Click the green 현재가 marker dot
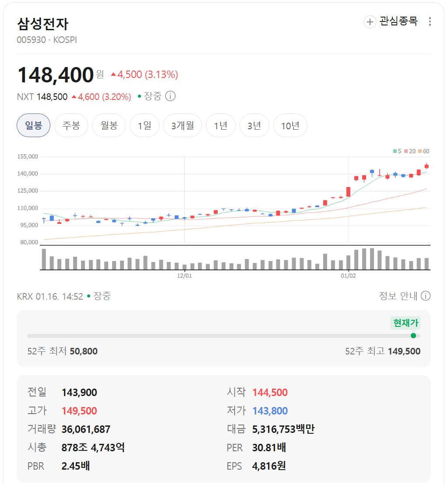This screenshot has height=485, width=448. pos(413,336)
